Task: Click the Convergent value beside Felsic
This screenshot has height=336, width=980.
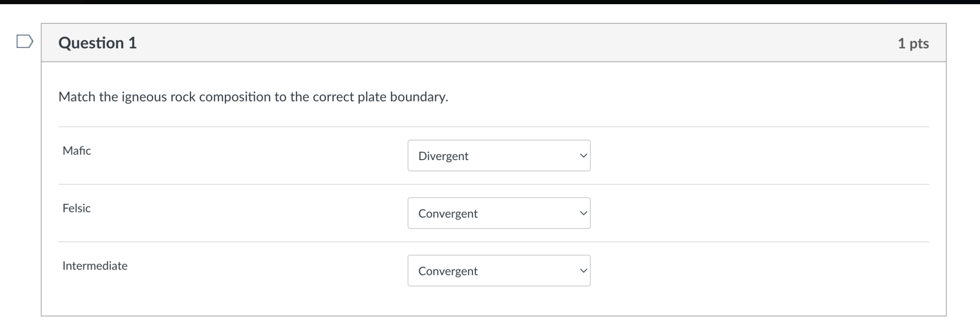Action: tap(448, 214)
